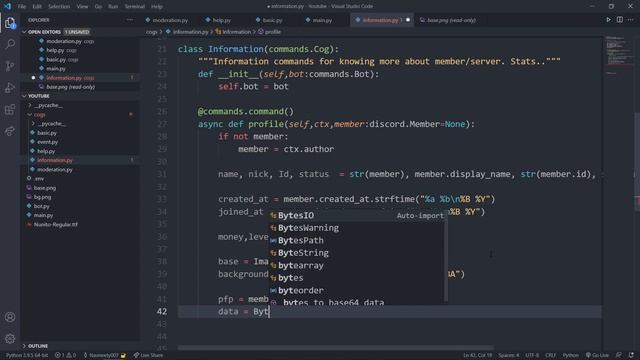Switch to the base.png tab

tap(451, 20)
